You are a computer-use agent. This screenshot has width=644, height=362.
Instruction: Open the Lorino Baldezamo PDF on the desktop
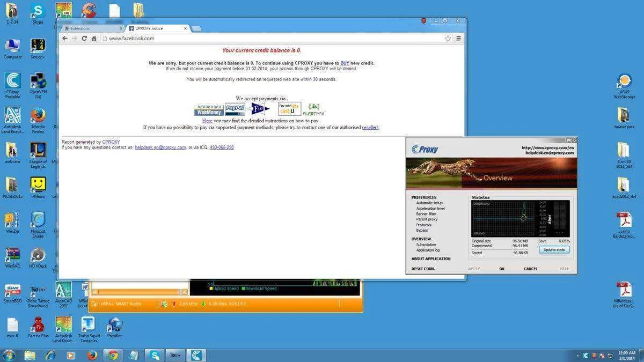(x=624, y=225)
